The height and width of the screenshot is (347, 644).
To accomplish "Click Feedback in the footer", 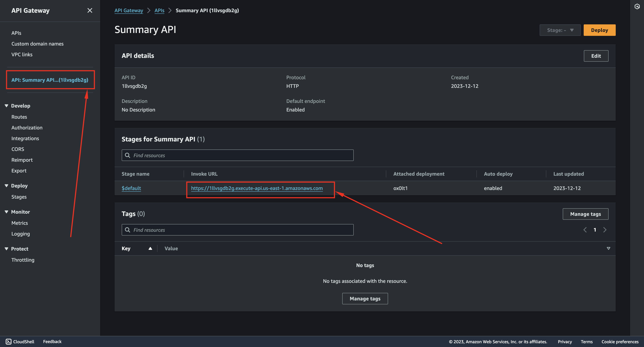I will [x=52, y=341].
